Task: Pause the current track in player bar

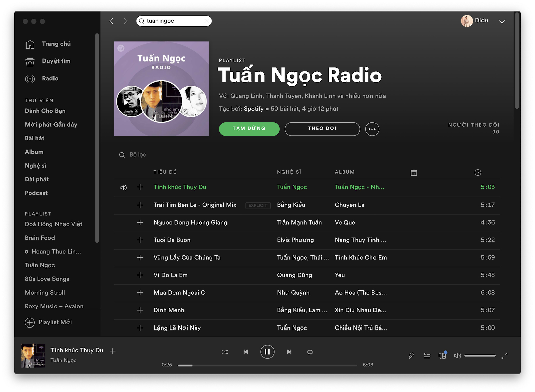Action: click(267, 352)
